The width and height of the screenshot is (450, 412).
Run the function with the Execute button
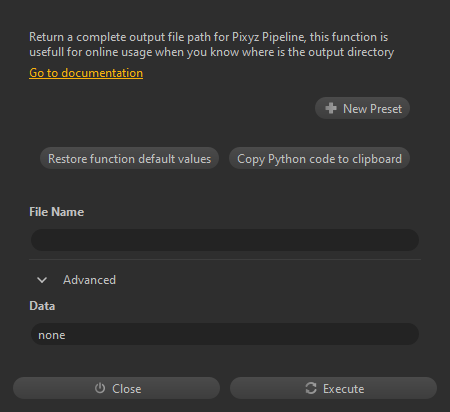click(x=333, y=388)
